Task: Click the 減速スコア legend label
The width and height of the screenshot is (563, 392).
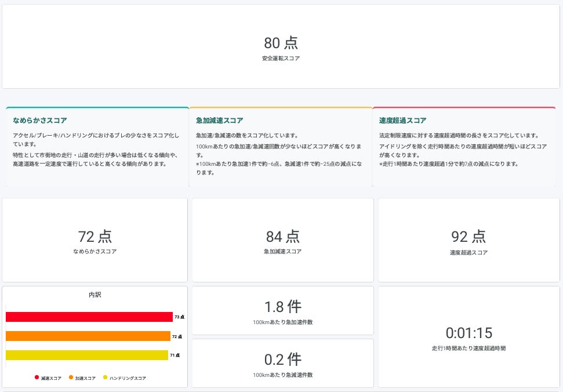Action: click(x=51, y=378)
